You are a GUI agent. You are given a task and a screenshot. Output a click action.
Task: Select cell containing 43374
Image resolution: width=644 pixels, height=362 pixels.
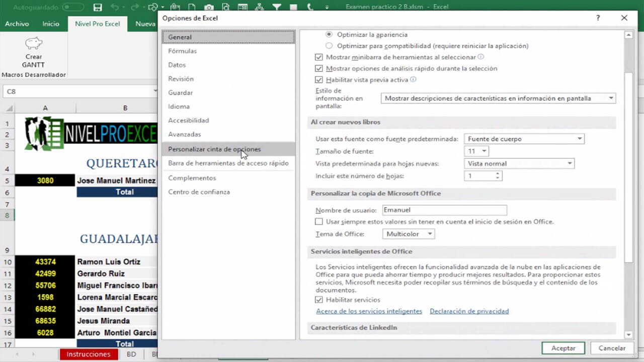[45, 261]
